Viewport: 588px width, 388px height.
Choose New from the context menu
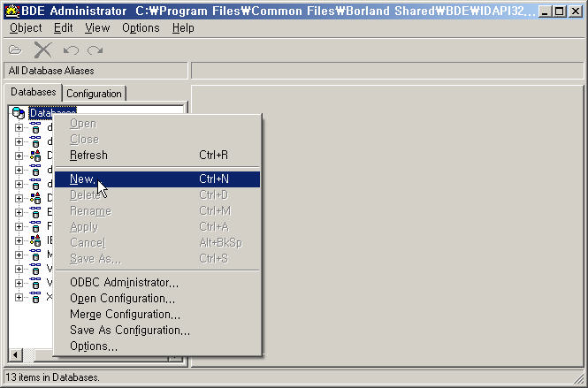coord(82,179)
